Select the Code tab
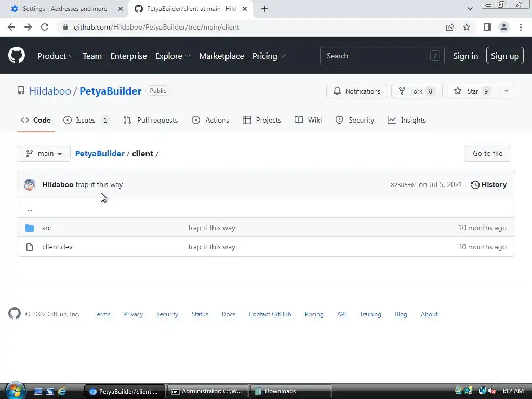The image size is (532, 399). [36, 120]
